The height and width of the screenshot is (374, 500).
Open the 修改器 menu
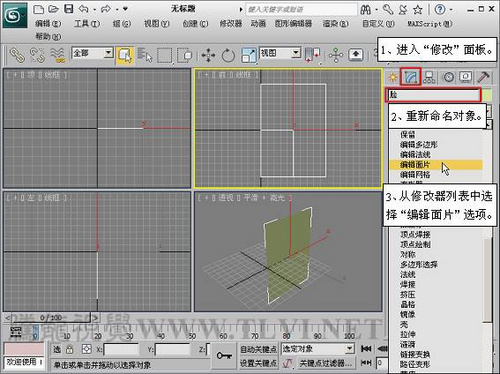click(x=231, y=24)
